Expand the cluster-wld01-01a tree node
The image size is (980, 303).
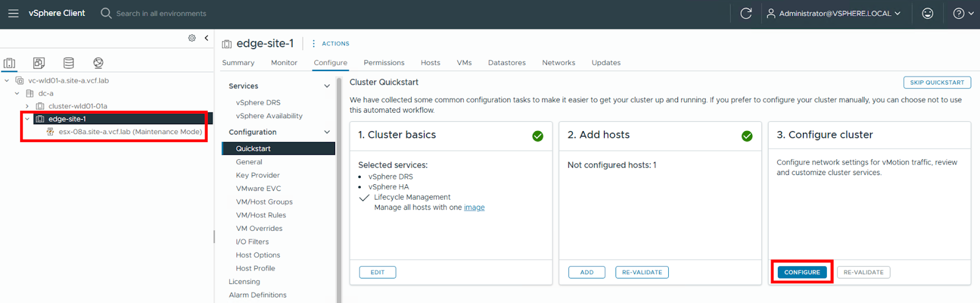point(27,107)
